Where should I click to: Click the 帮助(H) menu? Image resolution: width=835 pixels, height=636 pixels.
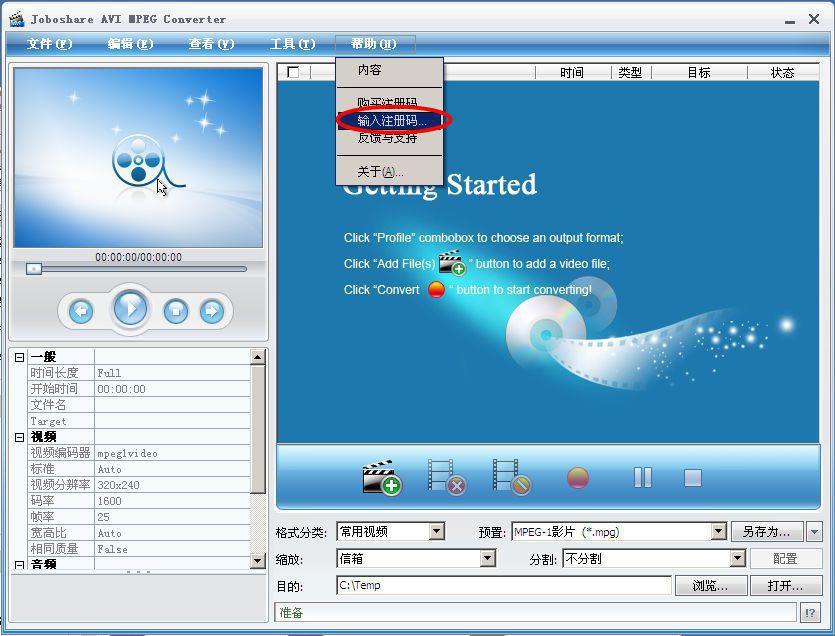pyautogui.click(x=374, y=44)
